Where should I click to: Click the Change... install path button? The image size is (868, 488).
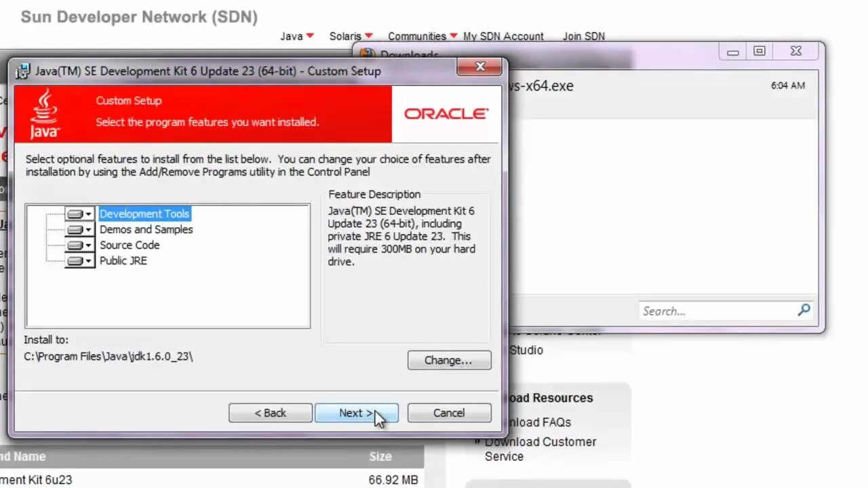449,360
